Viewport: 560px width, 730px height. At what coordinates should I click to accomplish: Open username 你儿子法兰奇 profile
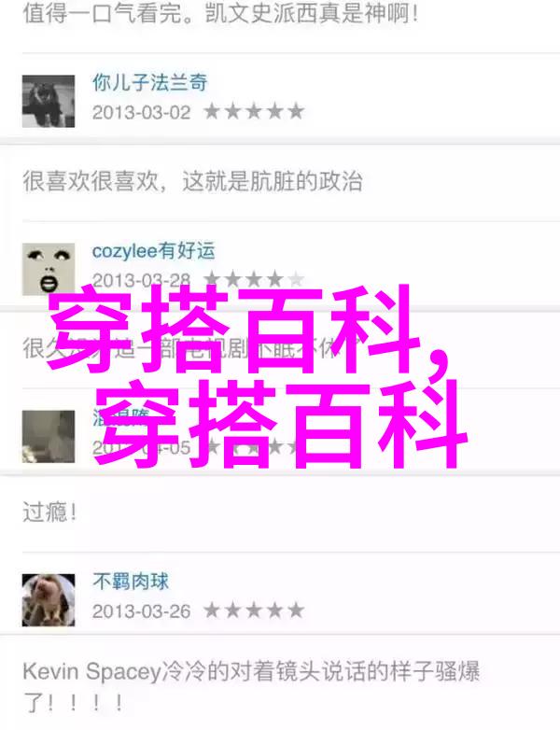point(150,82)
